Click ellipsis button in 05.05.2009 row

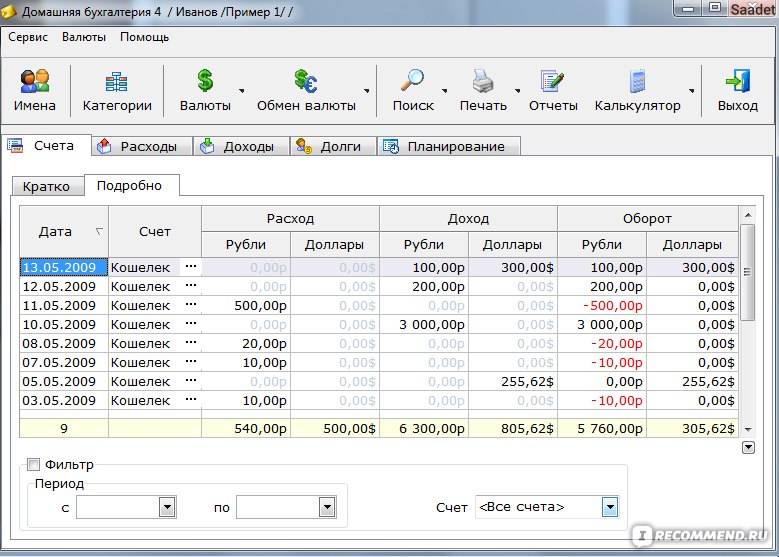point(191,381)
